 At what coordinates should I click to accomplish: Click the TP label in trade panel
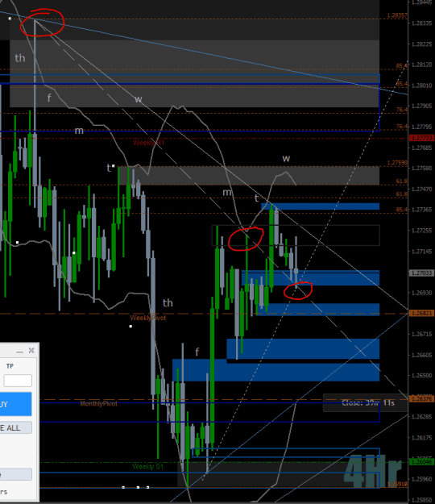10,366
